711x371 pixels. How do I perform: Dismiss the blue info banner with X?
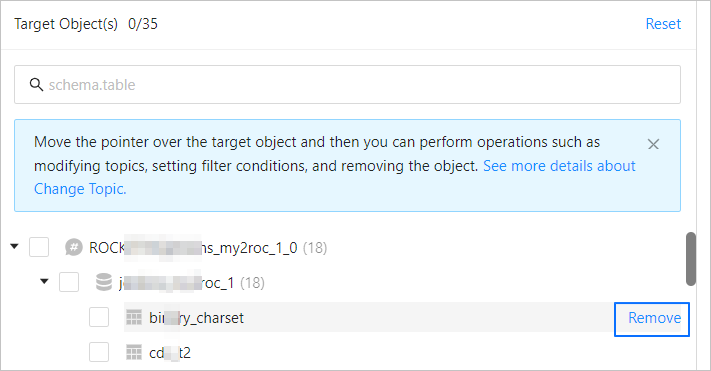(653, 144)
